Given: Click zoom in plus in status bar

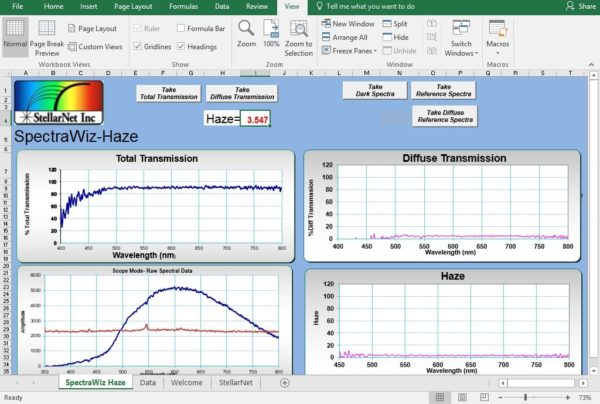Looking at the screenshot, I should pyautogui.click(x=568, y=397).
